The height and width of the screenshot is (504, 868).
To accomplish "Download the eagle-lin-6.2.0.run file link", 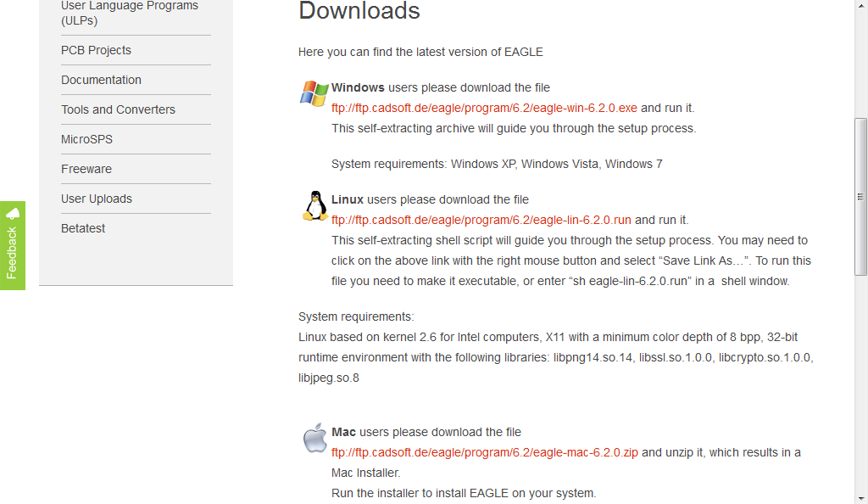I will (481, 220).
